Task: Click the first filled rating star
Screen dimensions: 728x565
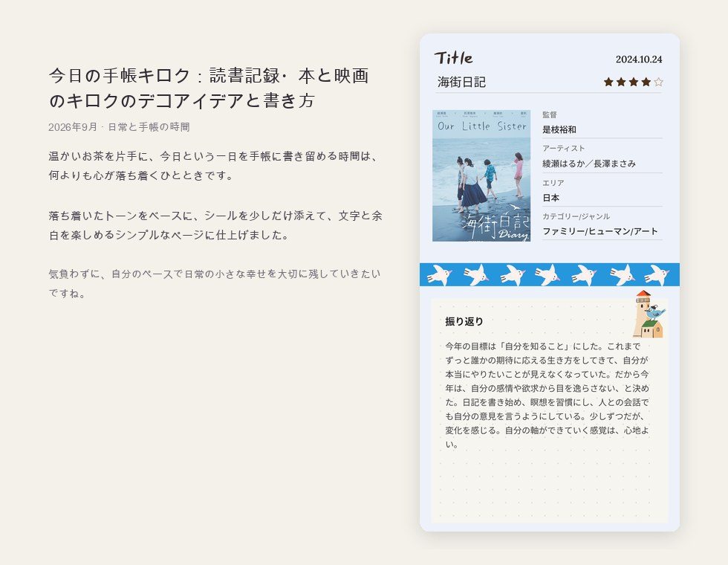Action: tap(608, 83)
